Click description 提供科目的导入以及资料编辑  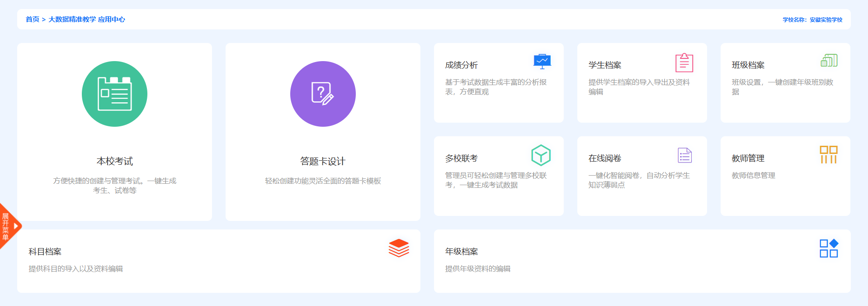coord(76,269)
